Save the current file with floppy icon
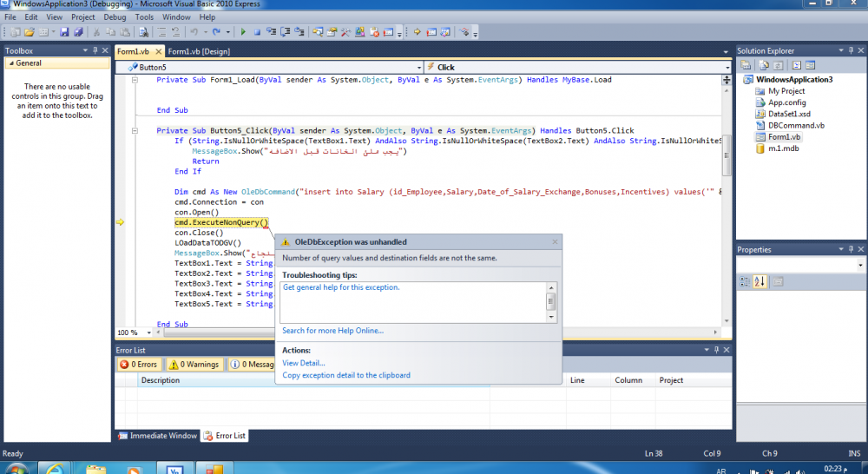868x474 pixels. (x=64, y=33)
